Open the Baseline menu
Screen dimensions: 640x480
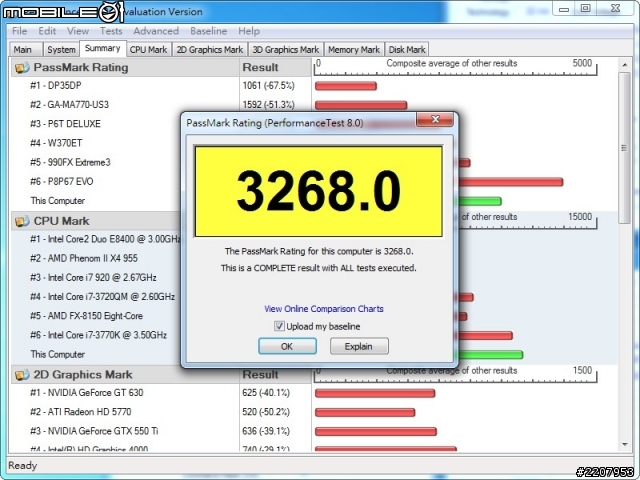click(208, 31)
